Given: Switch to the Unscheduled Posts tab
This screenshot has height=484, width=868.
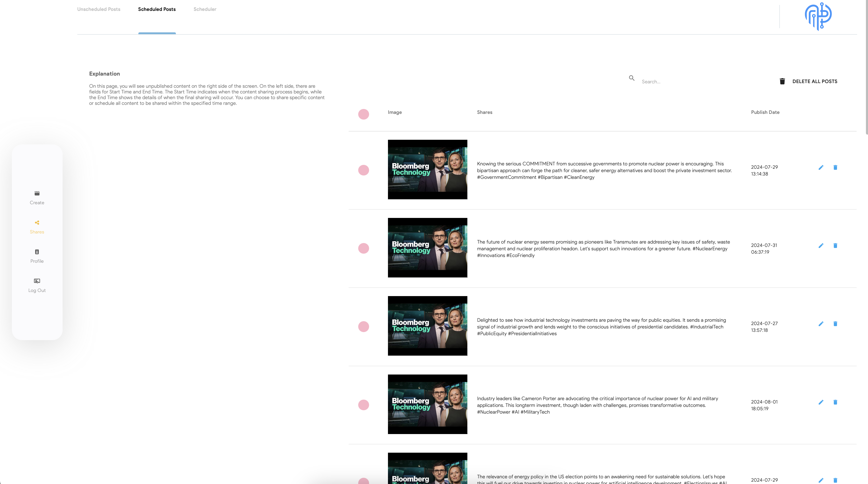Looking at the screenshot, I should 99,9.
